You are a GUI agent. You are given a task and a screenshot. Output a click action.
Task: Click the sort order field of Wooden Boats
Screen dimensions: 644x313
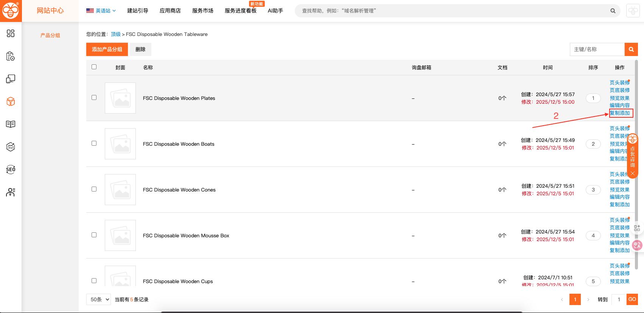click(593, 144)
